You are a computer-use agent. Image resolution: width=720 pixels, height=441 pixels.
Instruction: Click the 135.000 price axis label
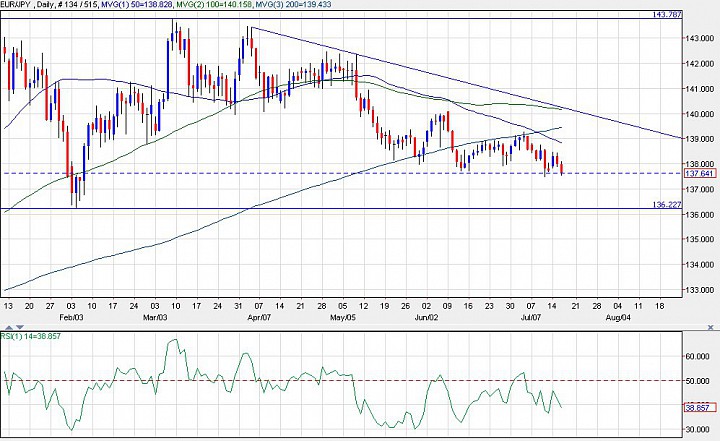(x=699, y=239)
